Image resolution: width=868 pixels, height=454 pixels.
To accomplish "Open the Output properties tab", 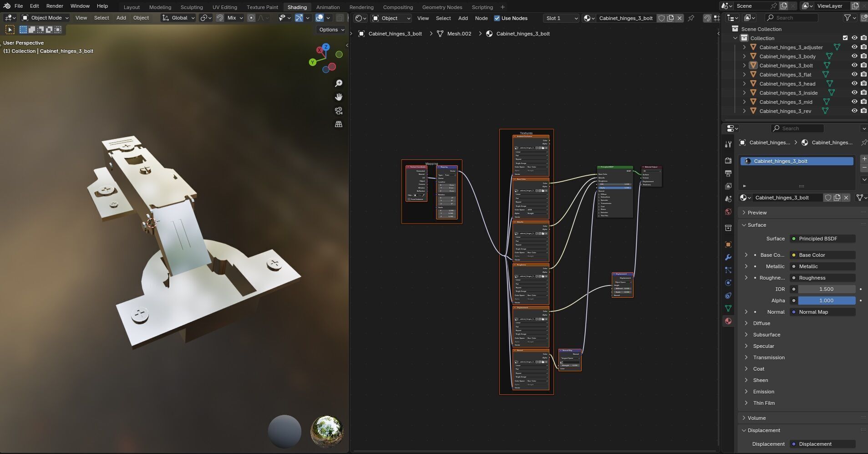I will [728, 173].
